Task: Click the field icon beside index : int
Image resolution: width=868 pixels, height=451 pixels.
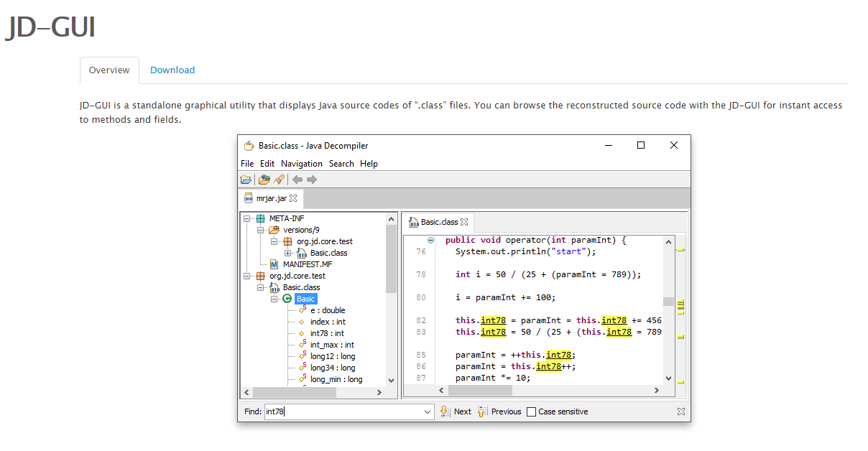Action: click(303, 322)
